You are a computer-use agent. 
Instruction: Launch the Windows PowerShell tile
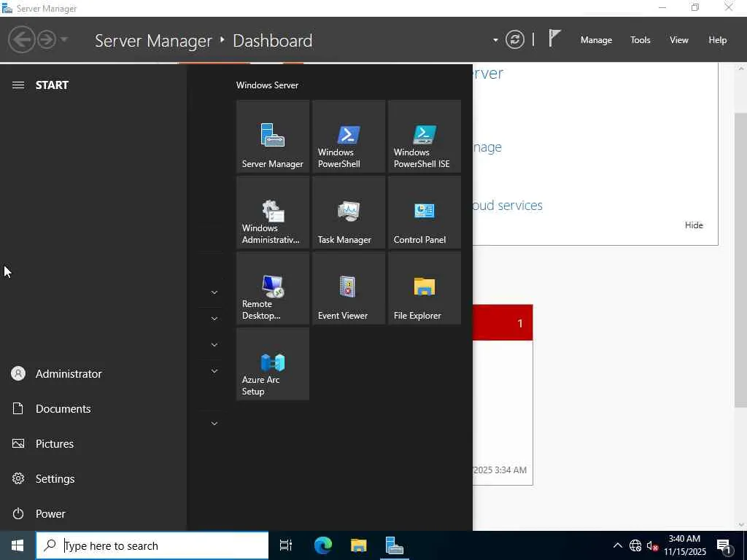pos(348,136)
